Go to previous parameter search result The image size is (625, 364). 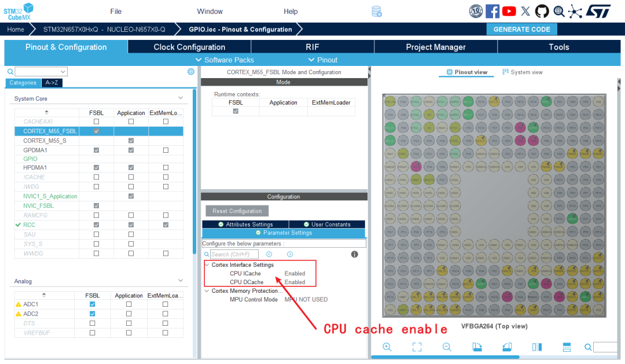(x=269, y=255)
